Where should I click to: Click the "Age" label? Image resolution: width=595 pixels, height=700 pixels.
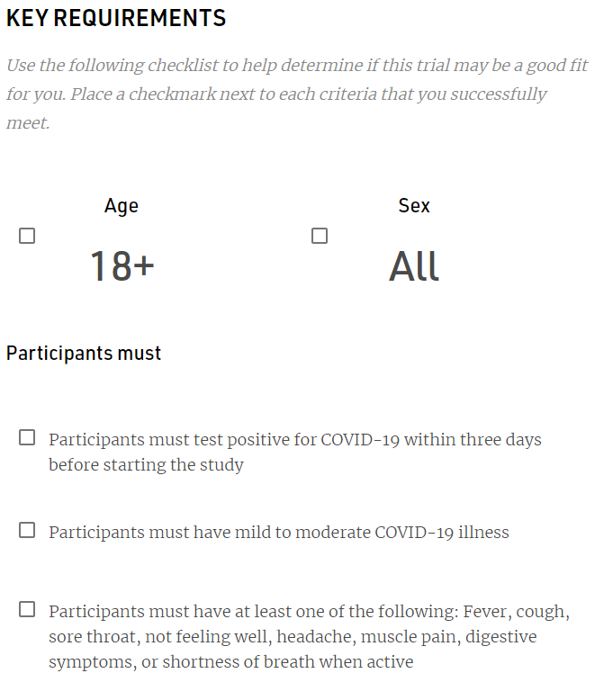pos(122,206)
